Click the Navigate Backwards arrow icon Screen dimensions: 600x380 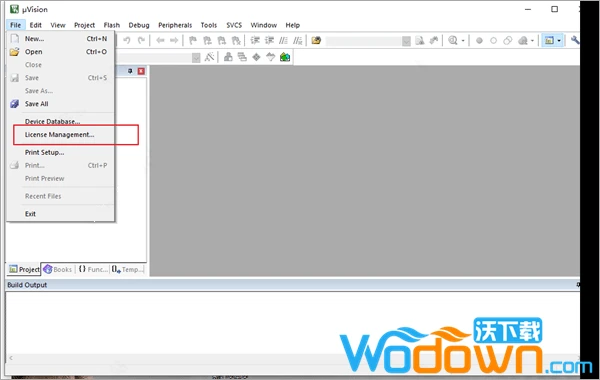tap(160, 41)
